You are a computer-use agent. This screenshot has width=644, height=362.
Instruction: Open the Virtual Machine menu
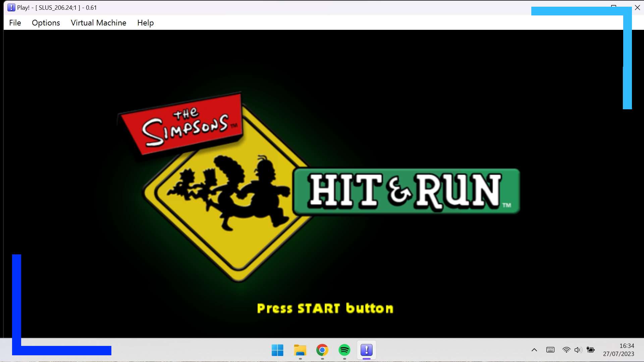tap(98, 23)
